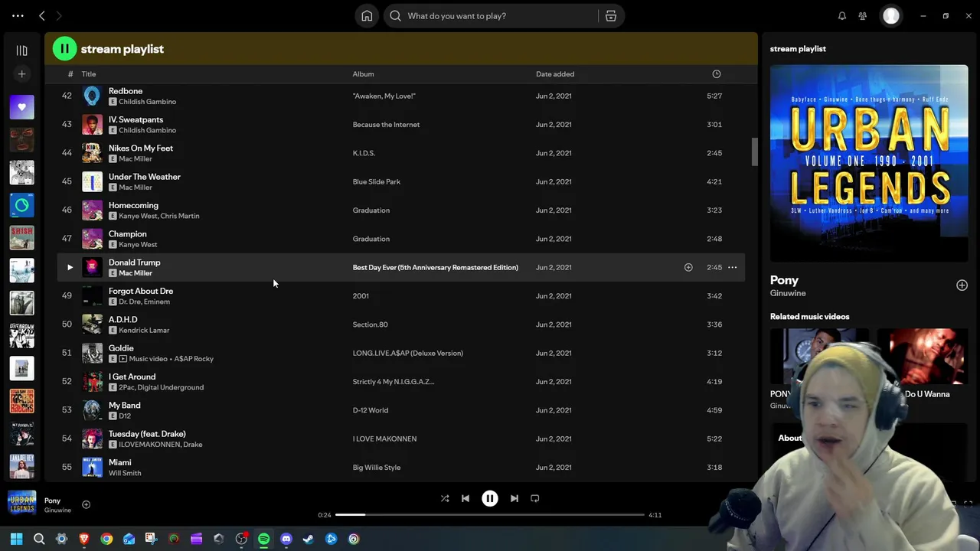Open Blue Slide Park album
Viewport: 980px width, 551px height.
(x=377, y=182)
